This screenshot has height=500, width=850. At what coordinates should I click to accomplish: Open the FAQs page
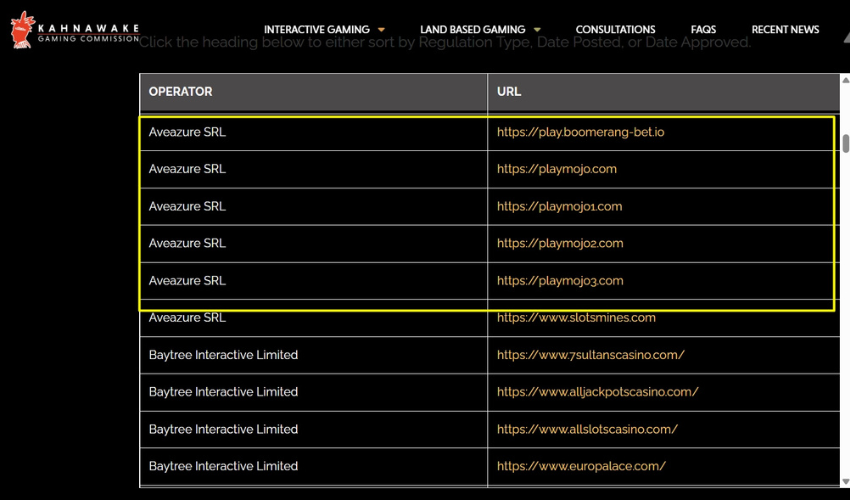pyautogui.click(x=703, y=29)
